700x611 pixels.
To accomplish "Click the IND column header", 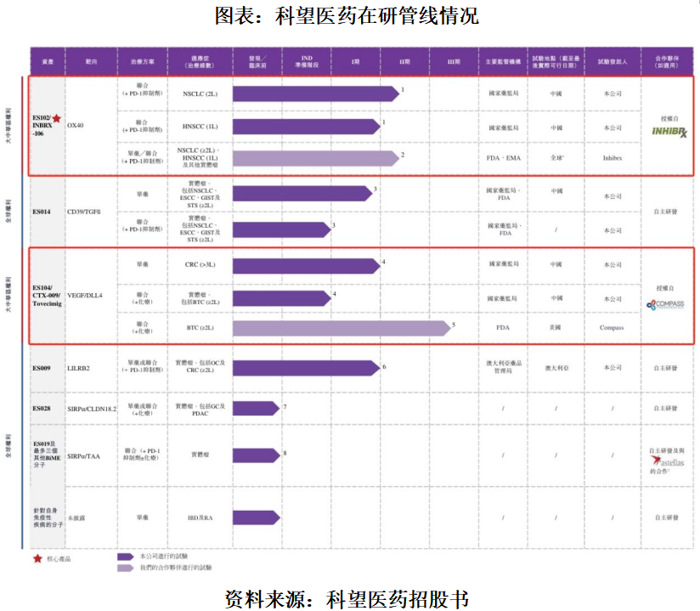I will [307, 62].
